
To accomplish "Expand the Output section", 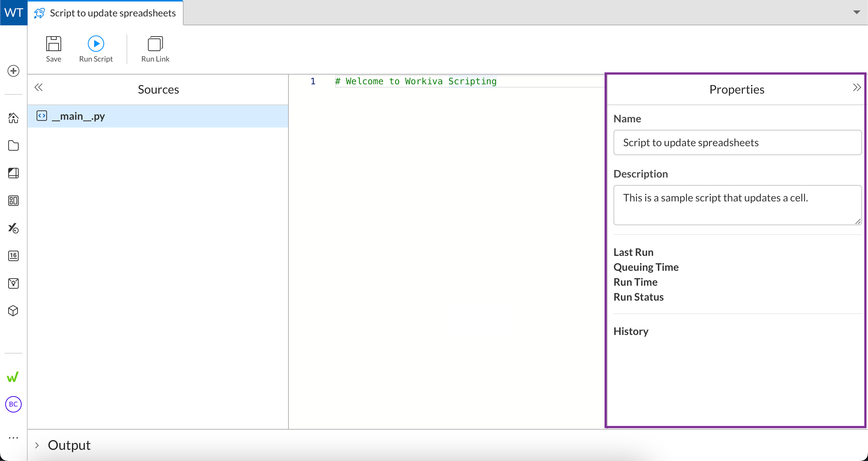I will pos(37,445).
